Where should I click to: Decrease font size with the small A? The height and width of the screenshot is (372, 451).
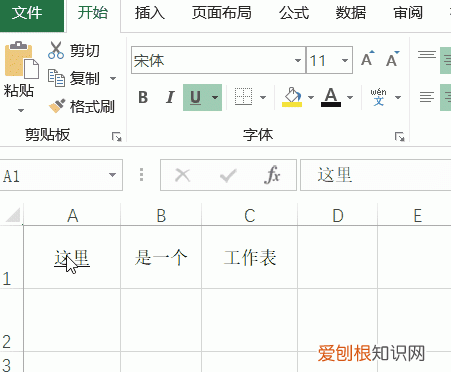[392, 60]
